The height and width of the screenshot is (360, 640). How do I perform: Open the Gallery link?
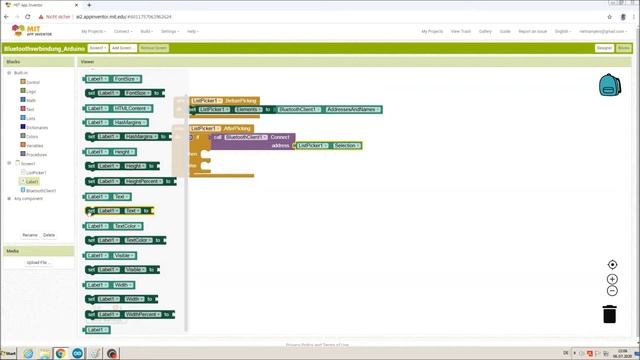tap(485, 31)
